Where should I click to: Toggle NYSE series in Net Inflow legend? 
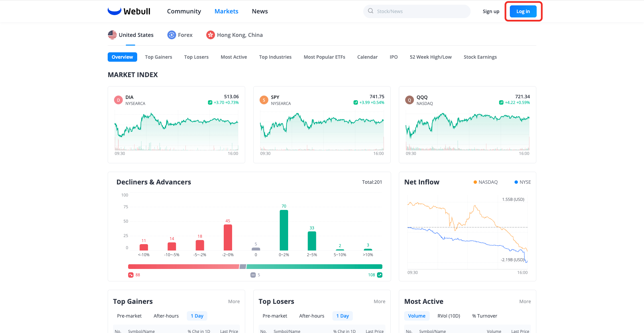pyautogui.click(x=523, y=182)
